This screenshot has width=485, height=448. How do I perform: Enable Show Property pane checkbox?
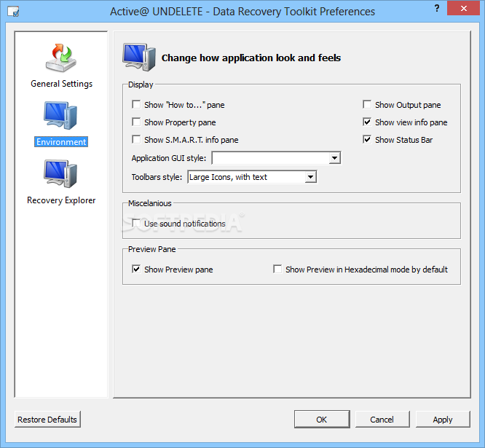point(136,122)
